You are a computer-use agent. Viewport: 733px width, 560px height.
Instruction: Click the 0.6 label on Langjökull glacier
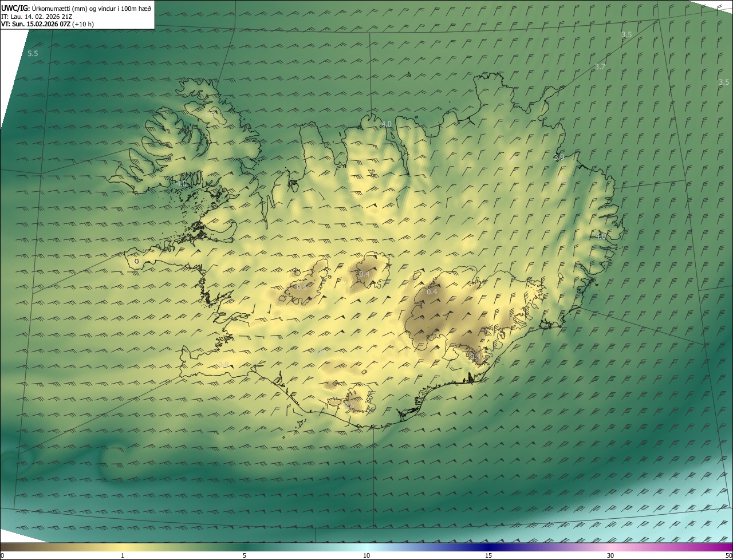301,287
